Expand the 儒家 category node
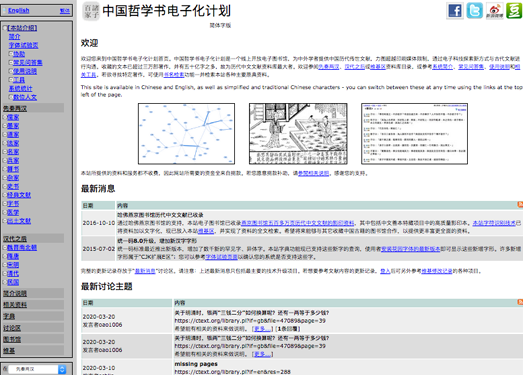Viewport: 523px width, 375px height. [5, 117]
